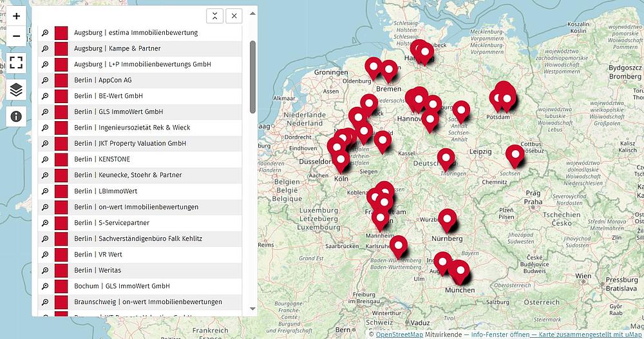644x339 pixels.
Task: Zoom to Berlin JKT Property Valuation GmbH
Action: point(45,144)
